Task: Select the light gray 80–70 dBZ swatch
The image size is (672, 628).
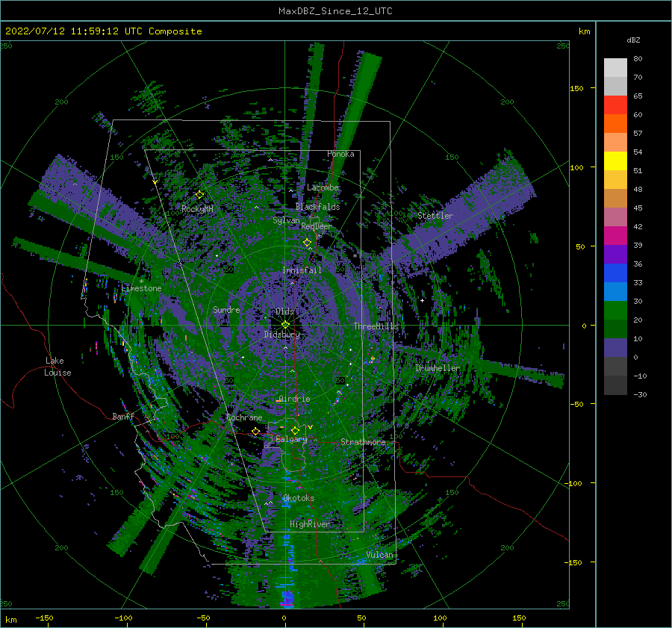Action: pos(615,68)
